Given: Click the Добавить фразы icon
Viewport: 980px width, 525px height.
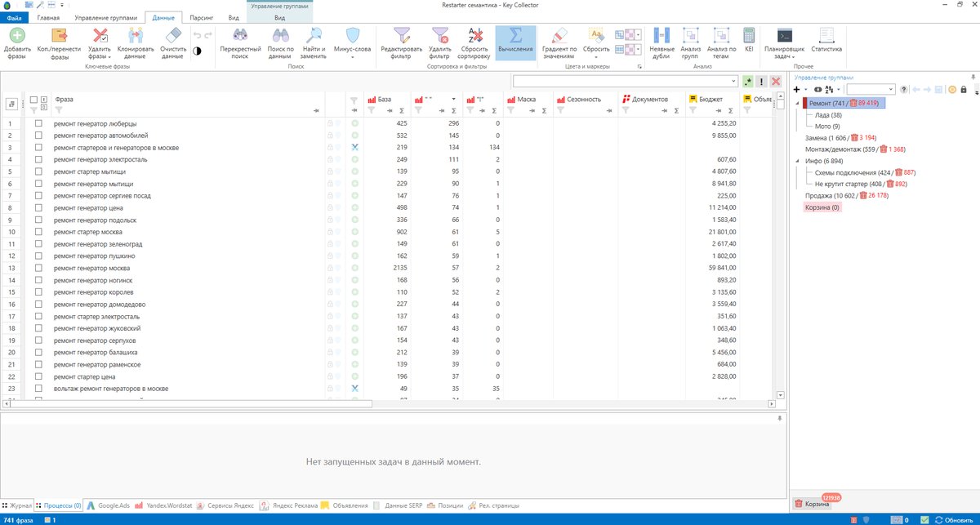Looking at the screenshot, I should click(x=17, y=37).
